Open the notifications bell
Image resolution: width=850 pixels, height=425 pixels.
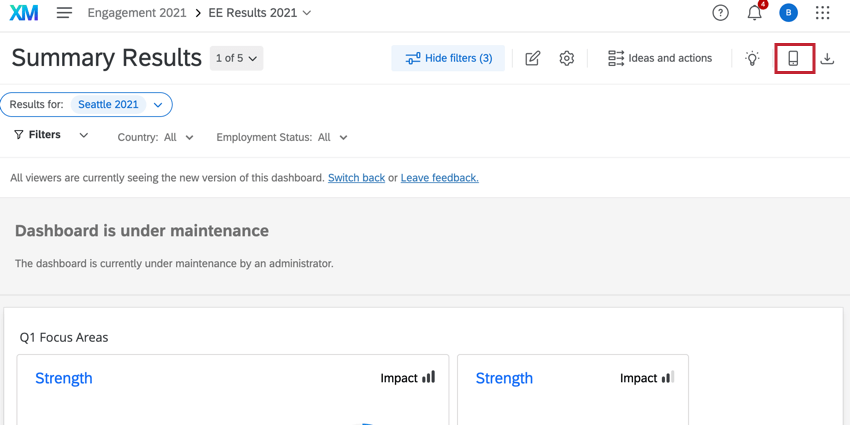coord(755,13)
